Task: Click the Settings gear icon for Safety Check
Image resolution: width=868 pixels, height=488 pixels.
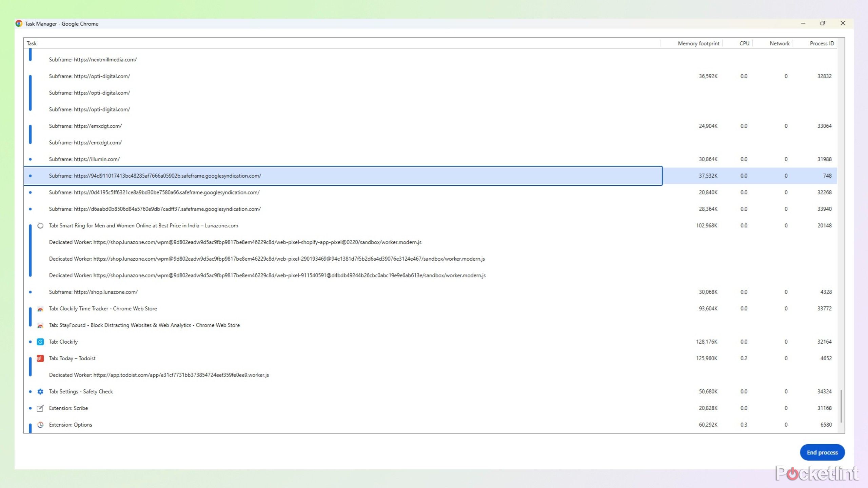Action: 40,391
